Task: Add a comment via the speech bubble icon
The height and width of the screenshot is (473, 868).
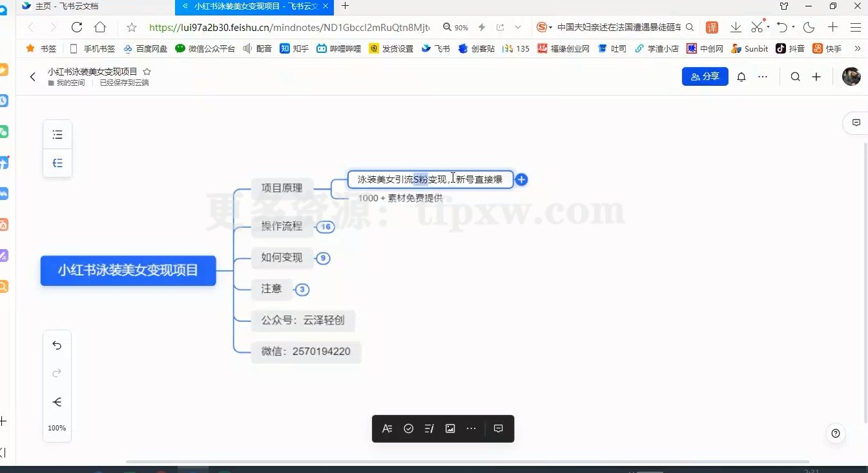Action: tap(497, 428)
